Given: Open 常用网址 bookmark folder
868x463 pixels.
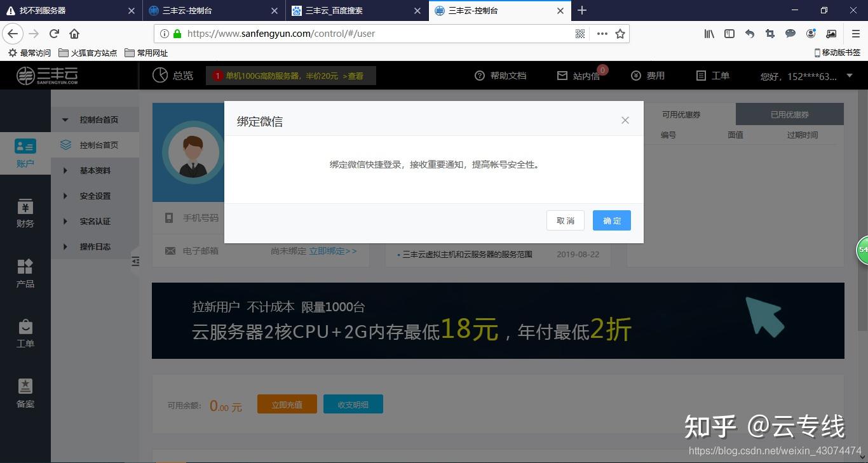Looking at the screenshot, I should point(146,53).
